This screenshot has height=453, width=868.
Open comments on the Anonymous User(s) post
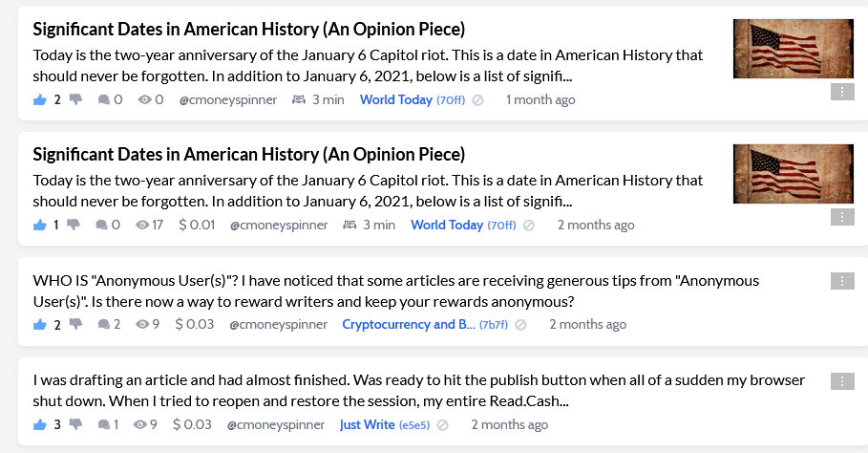coord(103,325)
